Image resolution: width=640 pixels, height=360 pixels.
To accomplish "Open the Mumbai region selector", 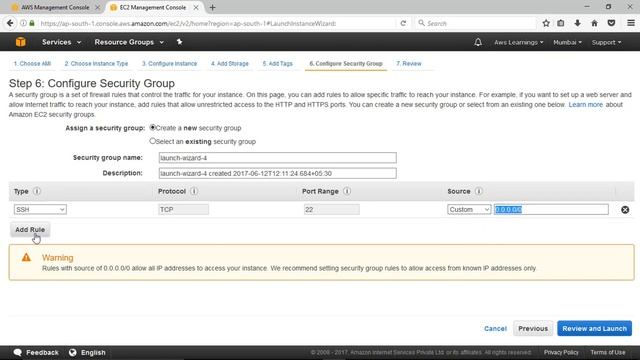I will point(567,42).
